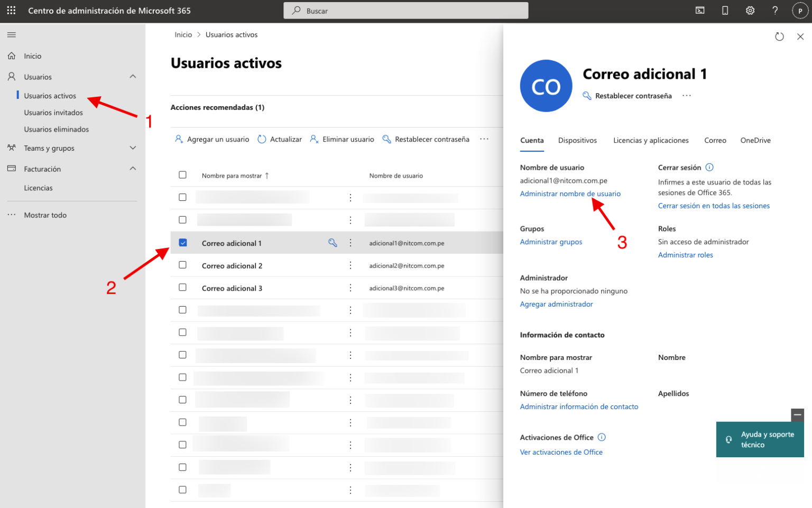Switch to the Licencias y aplicaciones tab
The height and width of the screenshot is (508, 812).
651,140
